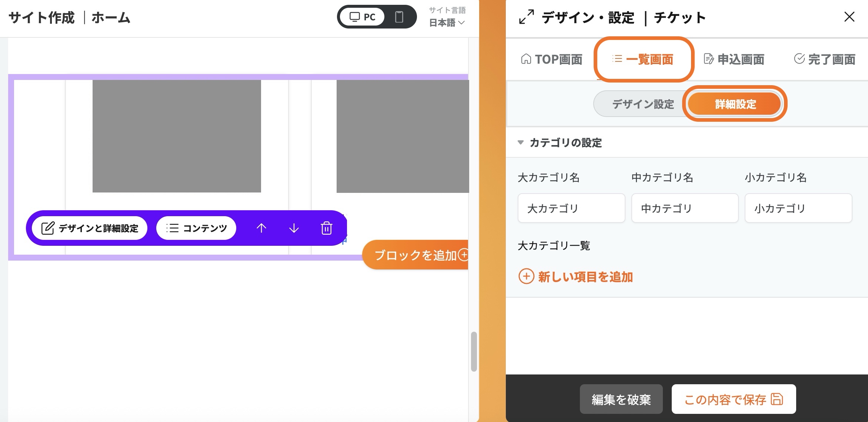Click the 大カテゴリ名 input field
This screenshot has height=422, width=868.
click(x=571, y=208)
